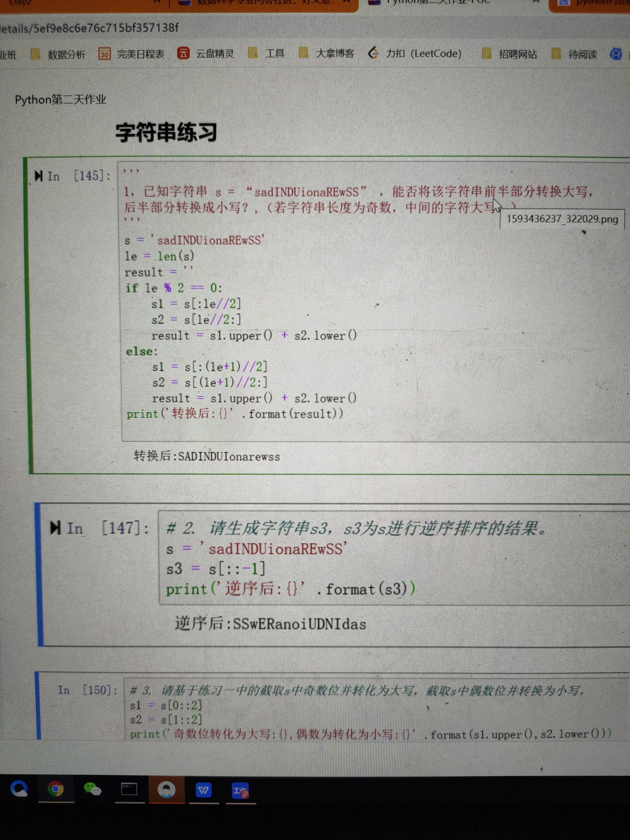The height and width of the screenshot is (840, 630).
Task: Click run-cell icon beside In [147]
Action: (x=55, y=528)
